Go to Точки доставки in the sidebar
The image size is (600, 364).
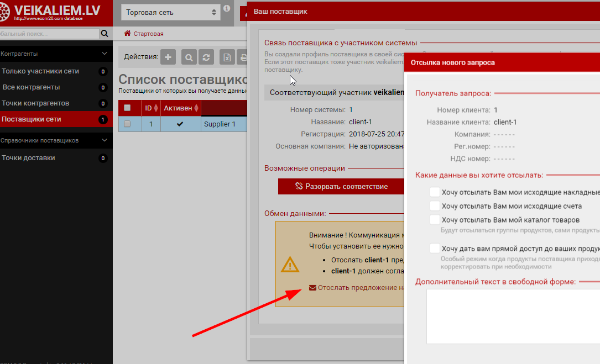click(x=28, y=158)
